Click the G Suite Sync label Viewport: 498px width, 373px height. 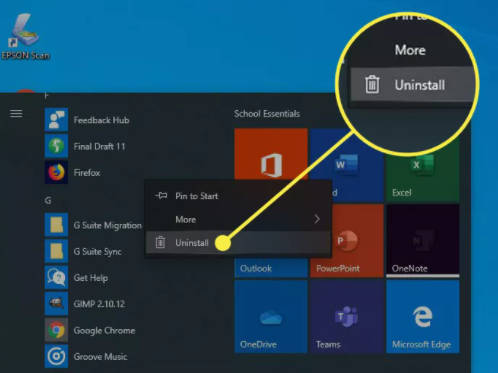pyautogui.click(x=97, y=252)
